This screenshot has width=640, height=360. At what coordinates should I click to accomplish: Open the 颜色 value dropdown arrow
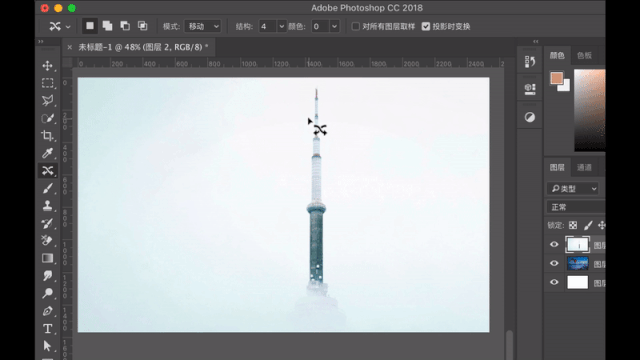pos(334,27)
